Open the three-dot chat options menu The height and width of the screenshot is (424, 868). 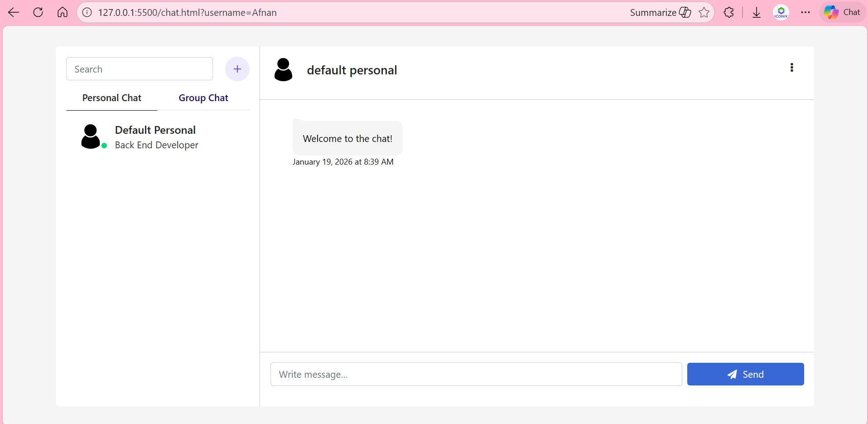pos(791,68)
